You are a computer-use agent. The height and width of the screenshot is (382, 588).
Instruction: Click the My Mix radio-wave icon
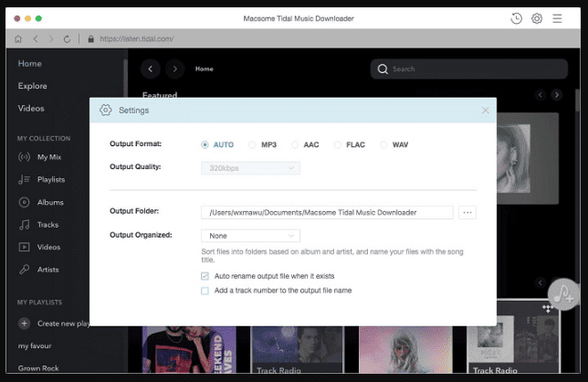tap(25, 157)
